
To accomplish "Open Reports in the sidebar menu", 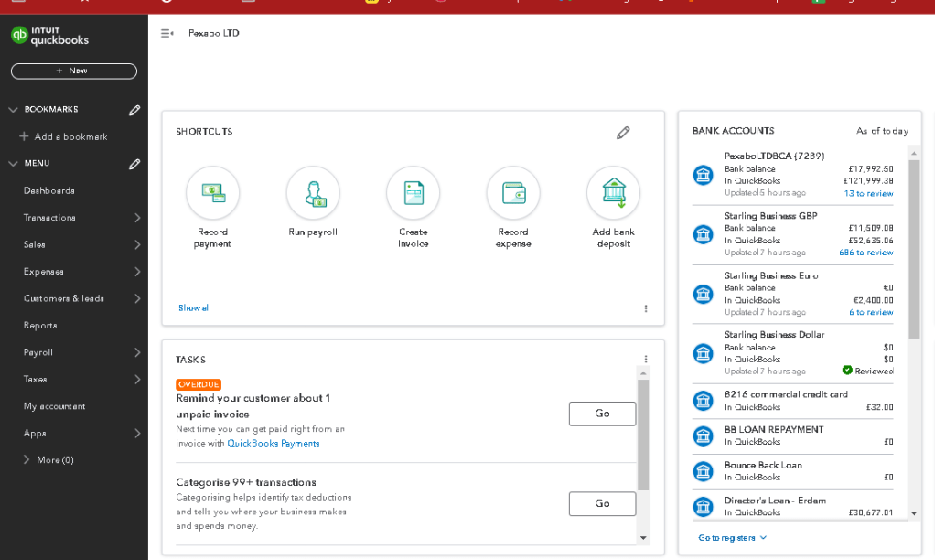I will [40, 326].
